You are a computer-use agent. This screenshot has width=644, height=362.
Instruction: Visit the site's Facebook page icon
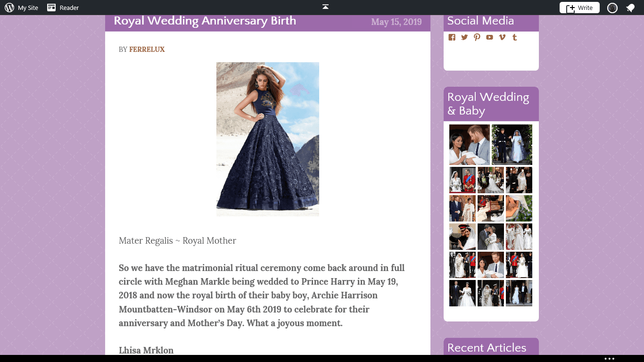click(452, 37)
